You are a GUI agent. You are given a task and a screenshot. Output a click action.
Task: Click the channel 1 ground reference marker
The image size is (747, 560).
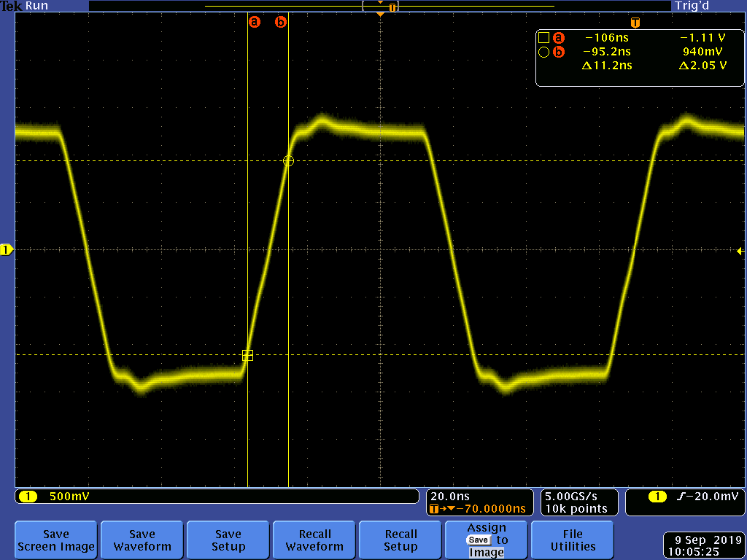[7, 250]
